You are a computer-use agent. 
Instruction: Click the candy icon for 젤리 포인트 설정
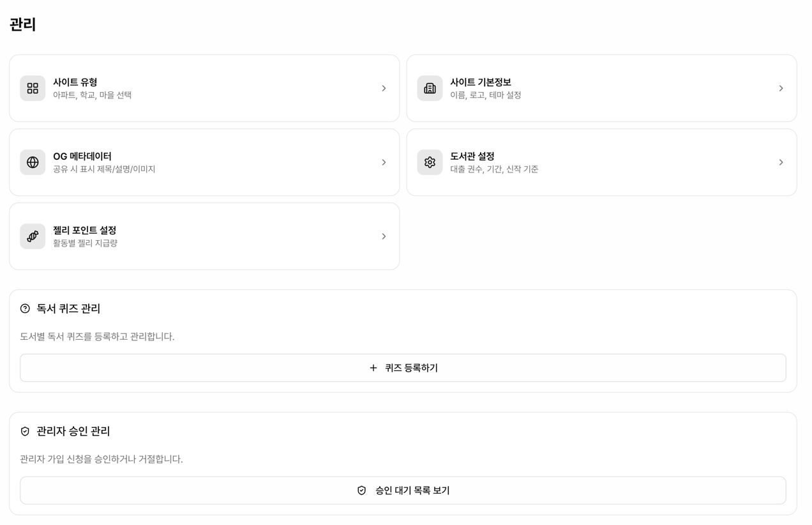pyautogui.click(x=33, y=236)
